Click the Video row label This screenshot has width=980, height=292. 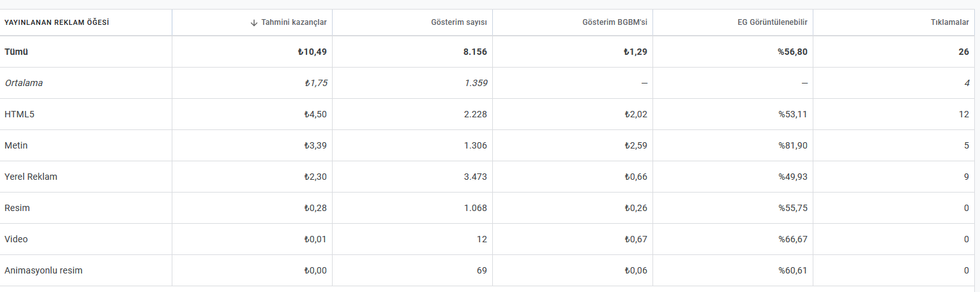(x=16, y=239)
